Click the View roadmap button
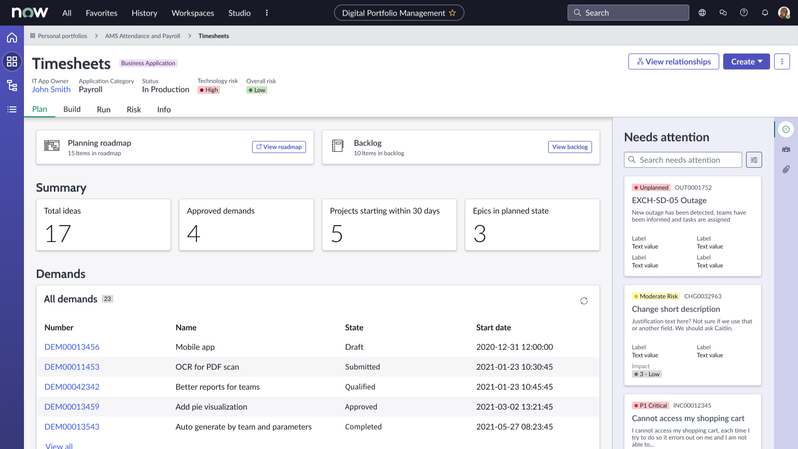The width and height of the screenshot is (798, 449). click(x=279, y=147)
